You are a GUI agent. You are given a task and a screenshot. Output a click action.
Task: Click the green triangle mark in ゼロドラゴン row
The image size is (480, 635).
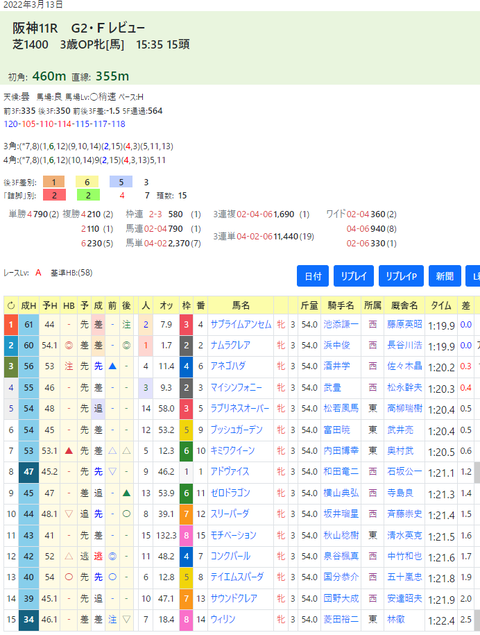pyautogui.click(x=126, y=493)
